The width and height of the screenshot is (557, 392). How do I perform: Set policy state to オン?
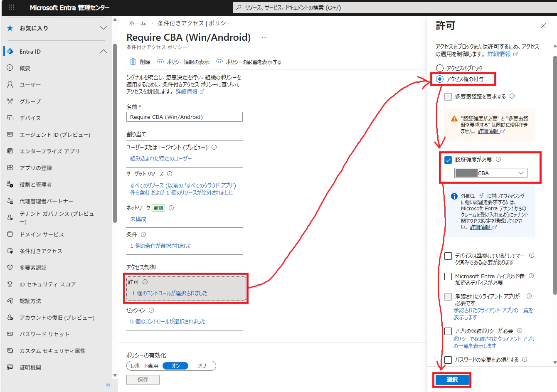point(175,366)
